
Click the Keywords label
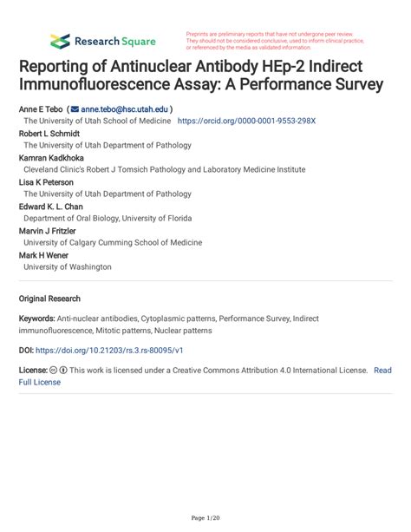[x=37, y=319]
